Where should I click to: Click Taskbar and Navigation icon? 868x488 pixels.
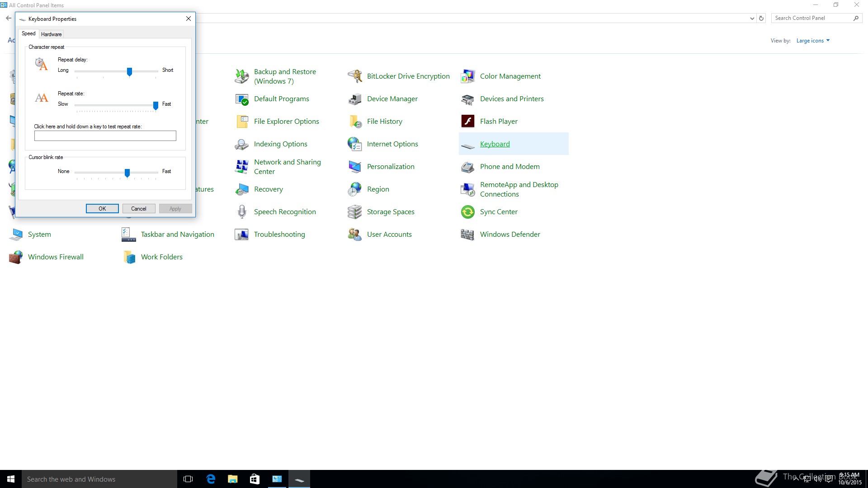click(x=129, y=235)
